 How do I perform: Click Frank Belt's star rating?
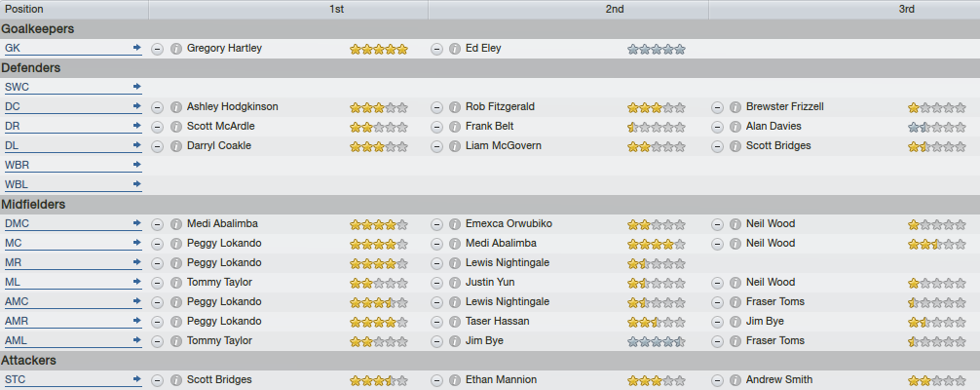(657, 127)
